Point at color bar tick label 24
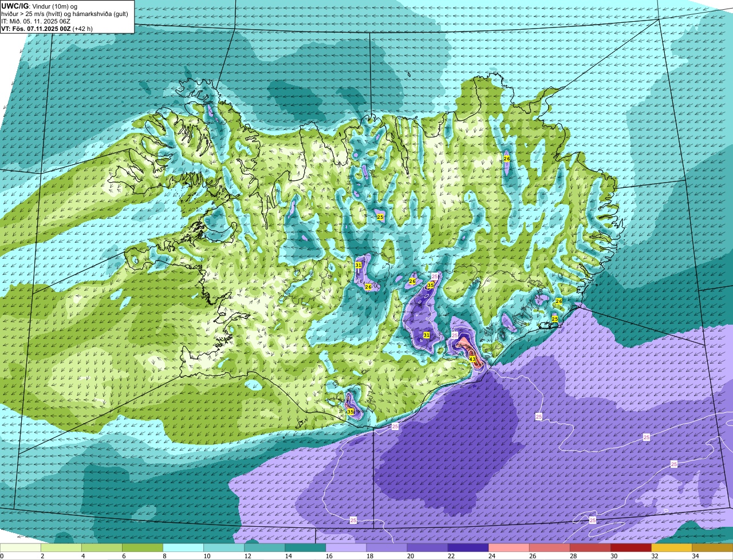733x560 pixels. click(x=491, y=556)
